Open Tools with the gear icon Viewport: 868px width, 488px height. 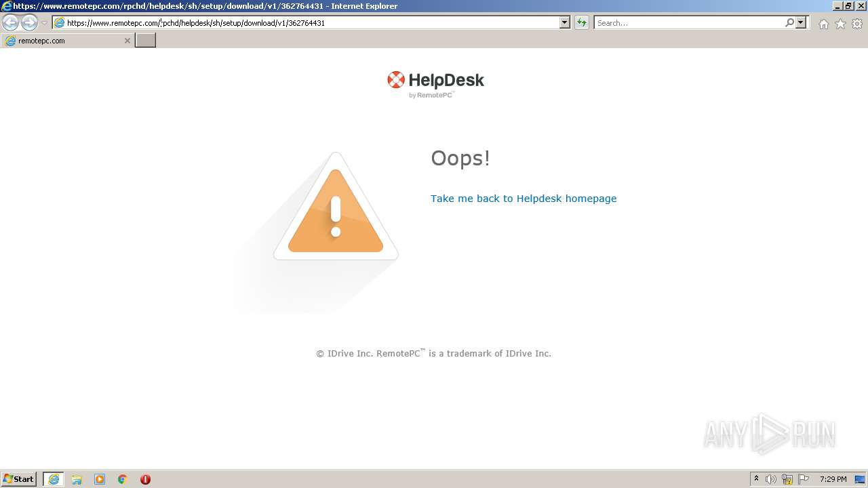coord(857,24)
